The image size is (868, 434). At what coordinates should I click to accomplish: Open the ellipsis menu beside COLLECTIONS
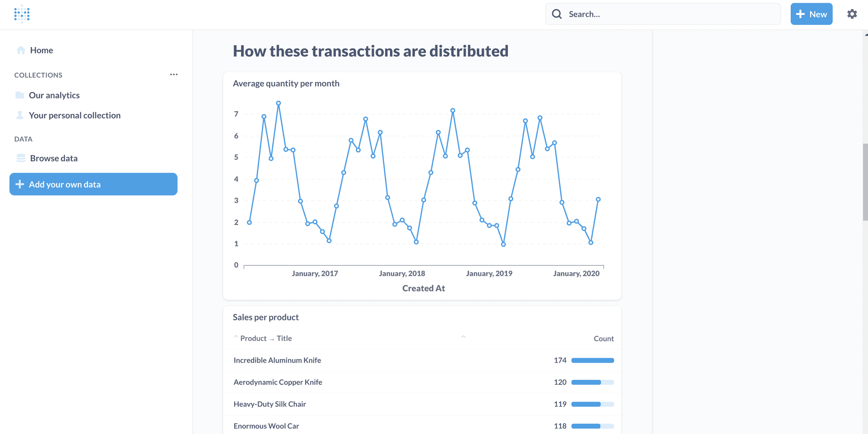pyautogui.click(x=174, y=75)
